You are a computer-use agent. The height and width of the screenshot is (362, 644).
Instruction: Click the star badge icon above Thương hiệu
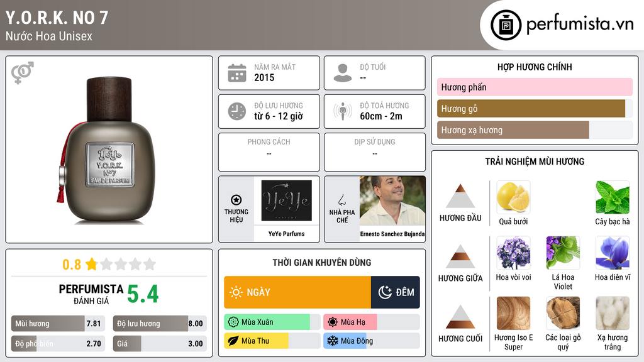pyautogui.click(x=236, y=200)
